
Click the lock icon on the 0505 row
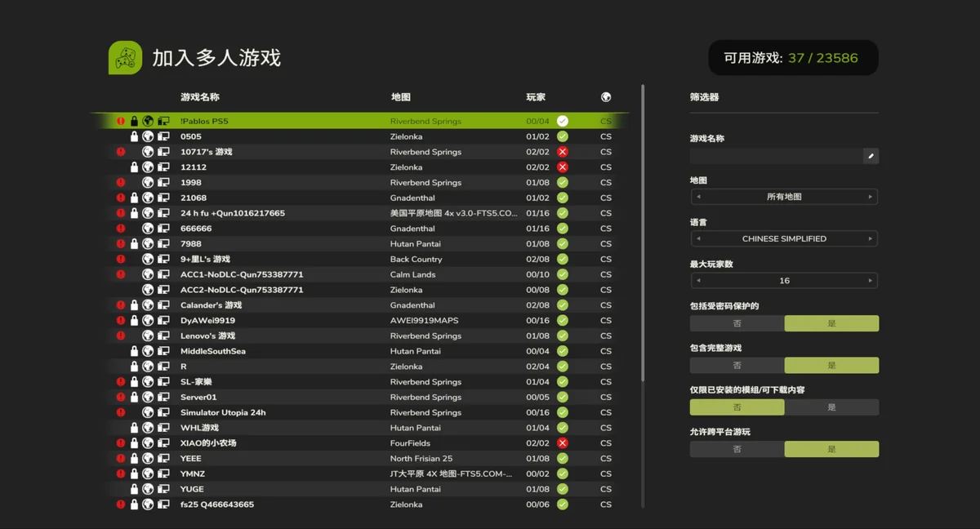click(135, 137)
